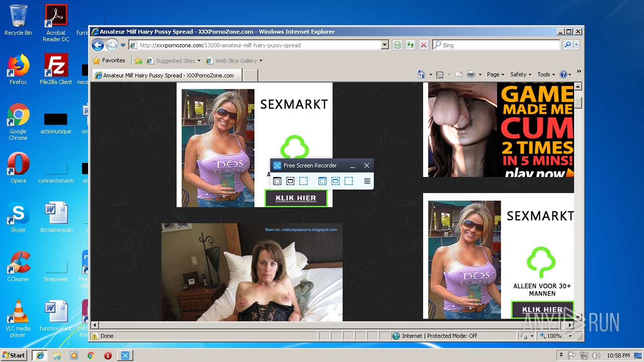Expand the command bar overflow chevron
644x362 pixels.
(579, 71)
